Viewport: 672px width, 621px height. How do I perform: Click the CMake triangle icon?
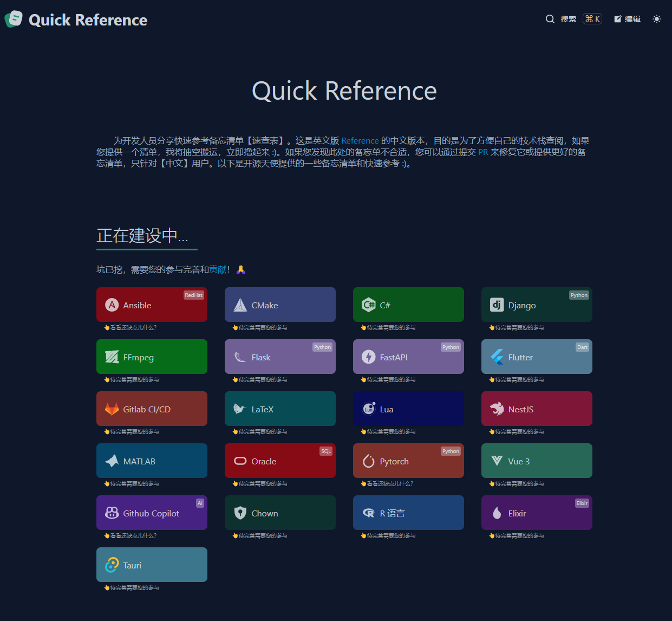(x=240, y=305)
